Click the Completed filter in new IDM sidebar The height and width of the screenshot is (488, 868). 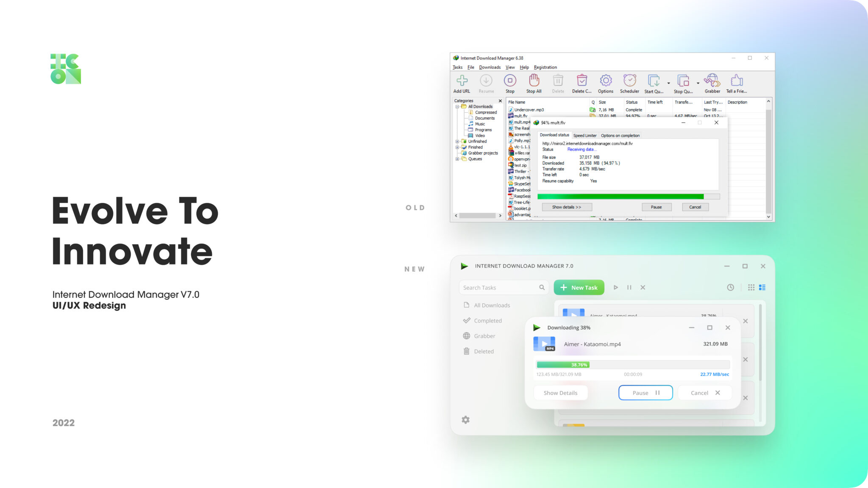(487, 321)
